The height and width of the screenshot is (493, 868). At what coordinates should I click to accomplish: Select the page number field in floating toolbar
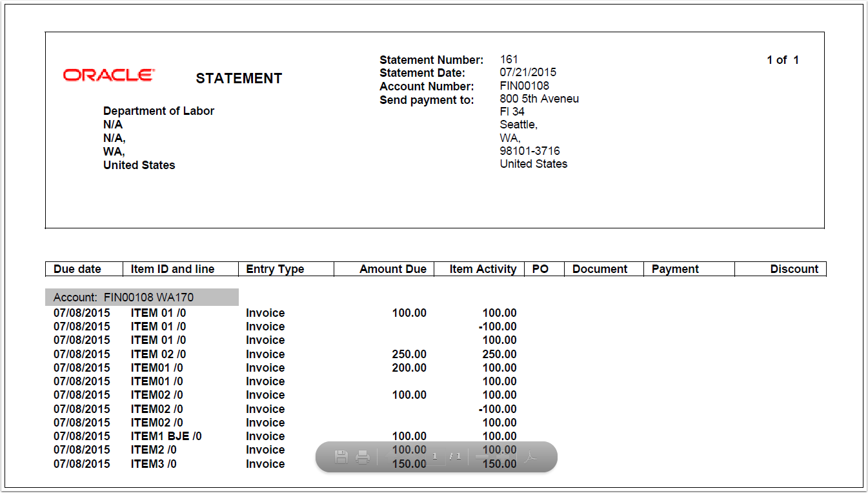coord(434,457)
